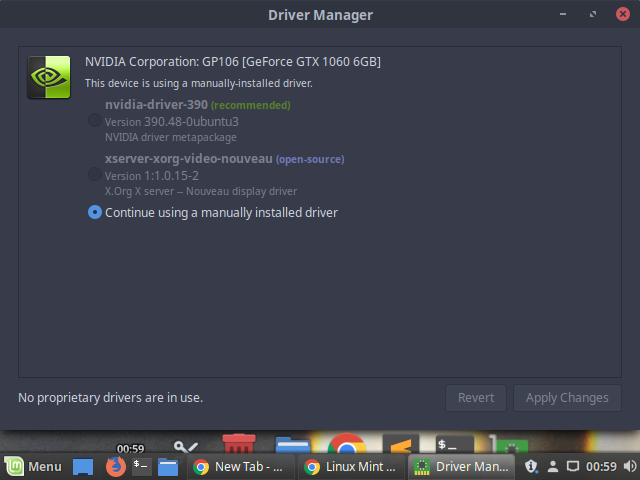
Task: Open the Linux Mint Menu button
Action: tap(33, 466)
